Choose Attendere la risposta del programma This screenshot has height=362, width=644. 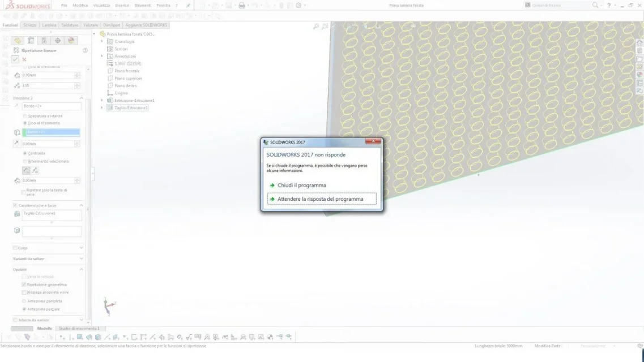[x=322, y=199]
